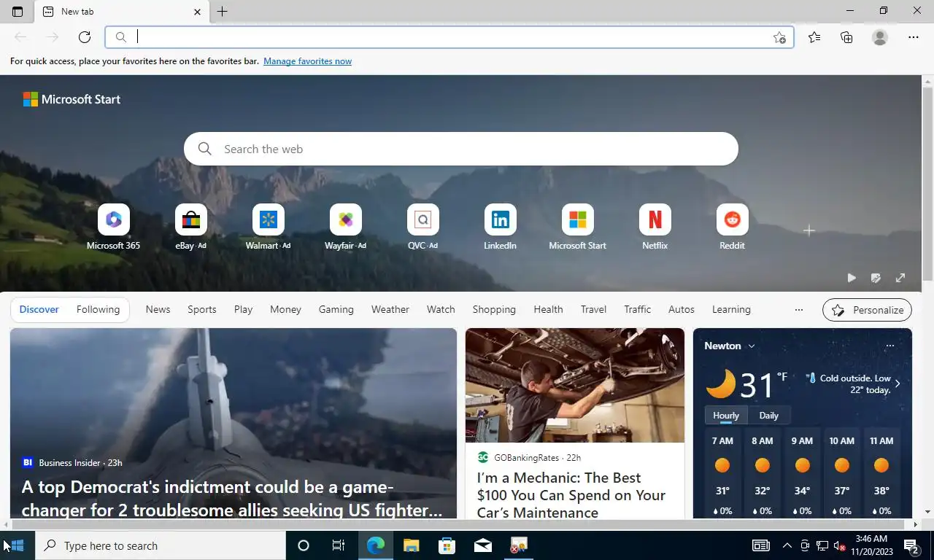Edit the page background image
The width and height of the screenshot is (934, 560).
[x=876, y=278]
